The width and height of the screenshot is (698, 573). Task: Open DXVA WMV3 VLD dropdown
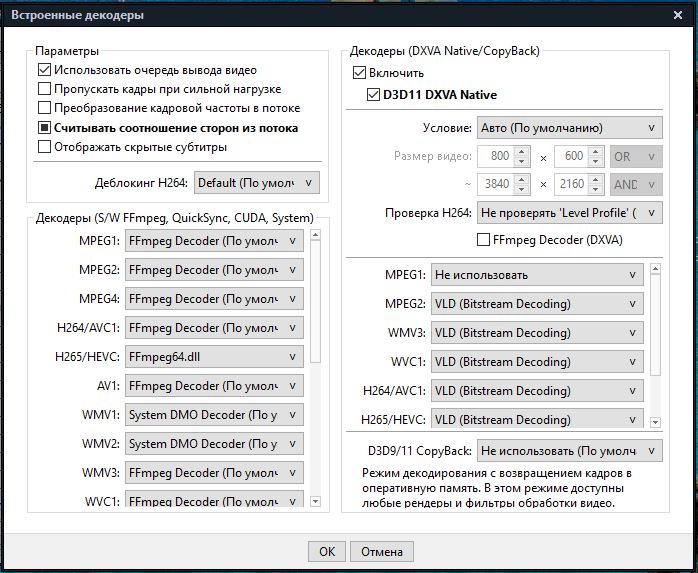(x=537, y=333)
